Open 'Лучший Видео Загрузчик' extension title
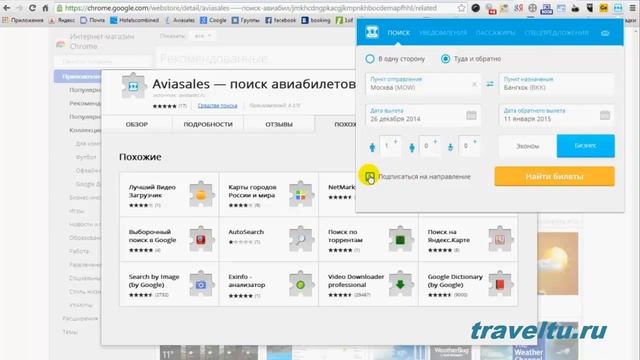The height and width of the screenshot is (360, 640). point(152,191)
